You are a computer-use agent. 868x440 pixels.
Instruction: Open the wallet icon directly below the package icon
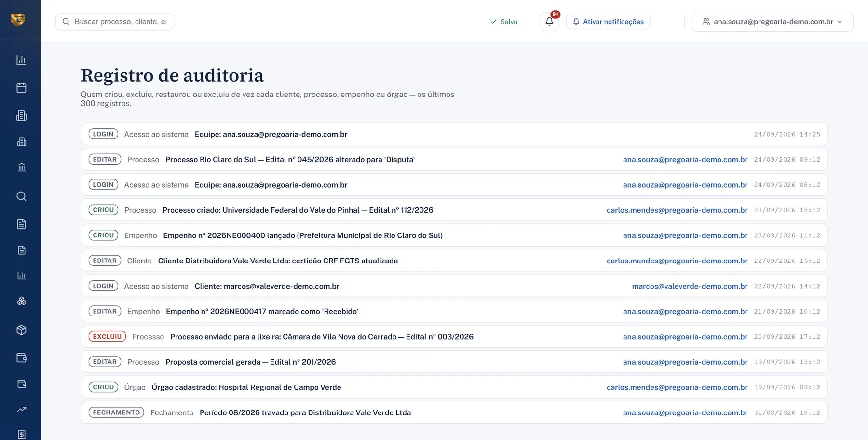21,357
